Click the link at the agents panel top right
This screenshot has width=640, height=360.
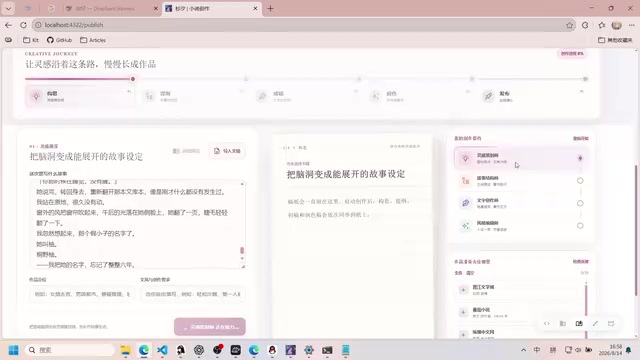580,138
